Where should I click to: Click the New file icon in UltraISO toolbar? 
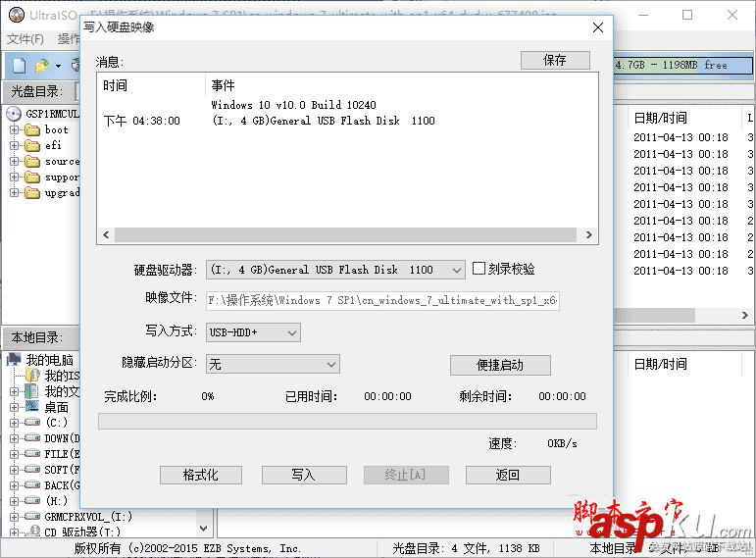coord(20,65)
